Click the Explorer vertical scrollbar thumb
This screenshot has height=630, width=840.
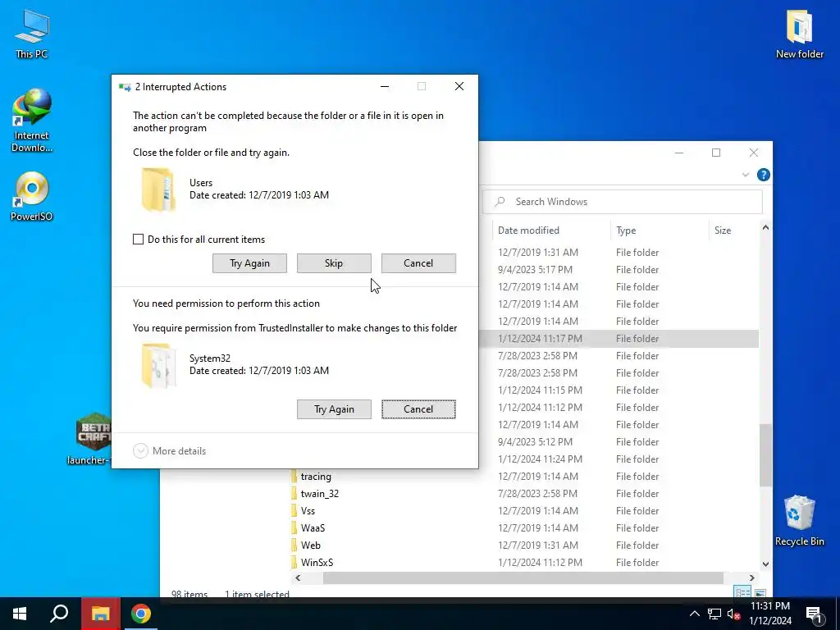coord(765,454)
